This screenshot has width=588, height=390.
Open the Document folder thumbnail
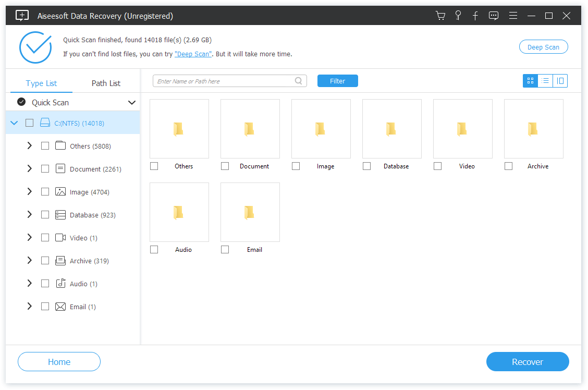pos(250,129)
